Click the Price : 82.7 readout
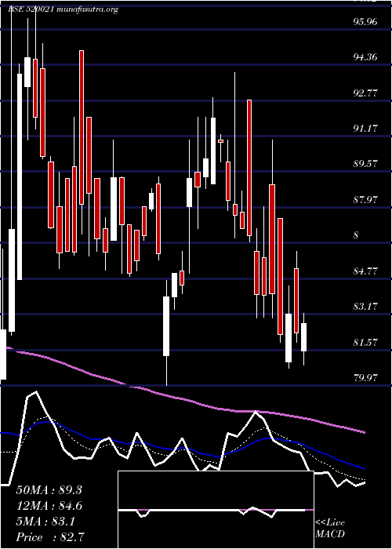Viewport: 392px width, 549px height. click(49, 537)
